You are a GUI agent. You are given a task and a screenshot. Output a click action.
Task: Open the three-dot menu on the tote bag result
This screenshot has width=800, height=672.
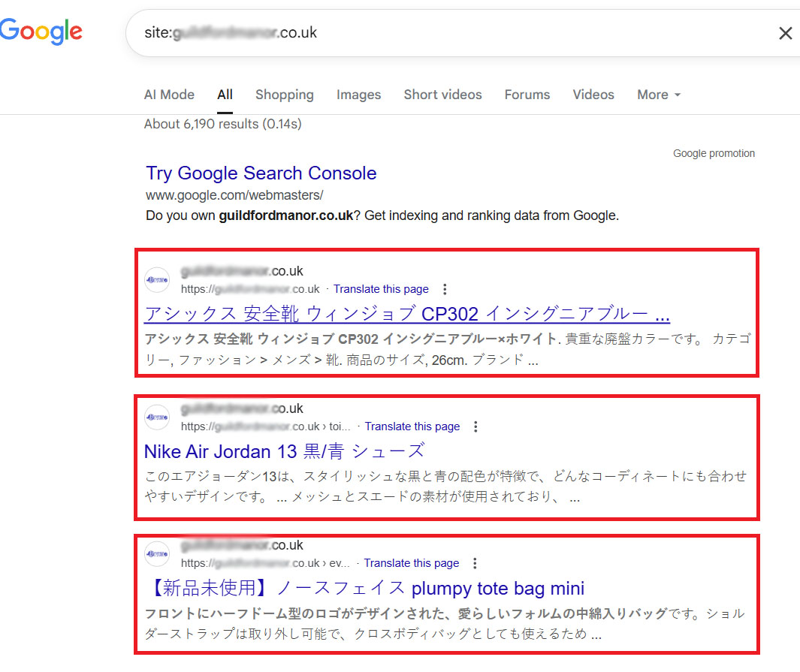click(475, 562)
